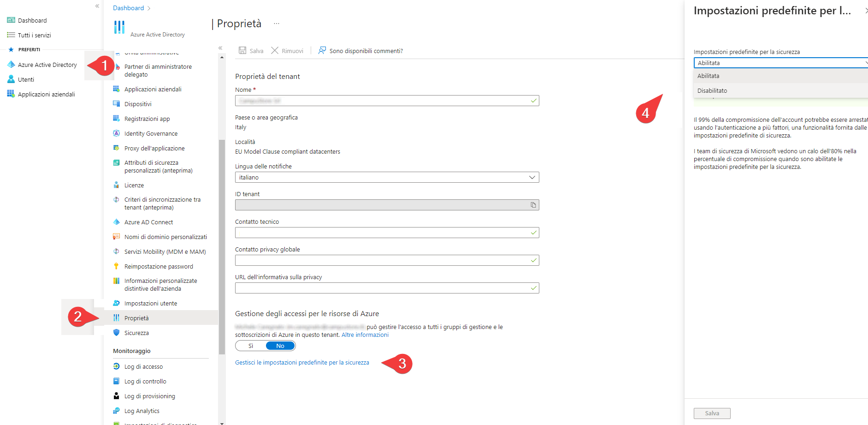Open the feedback comments icon
Screen dimensions: 868x425
(x=322, y=50)
